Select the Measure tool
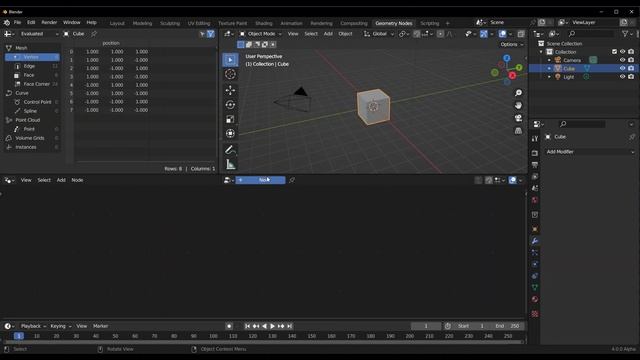 point(230,164)
